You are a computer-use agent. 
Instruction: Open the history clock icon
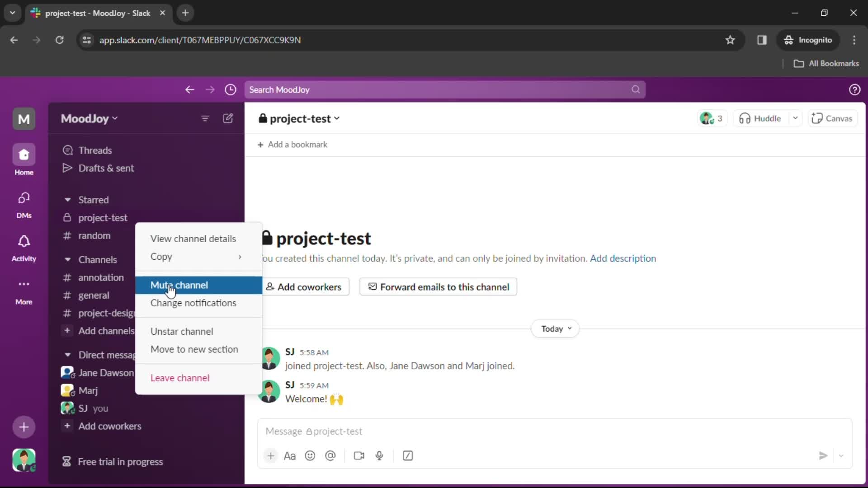[231, 89]
